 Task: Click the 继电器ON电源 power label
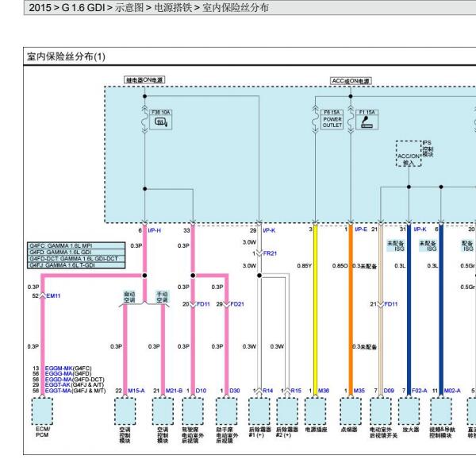point(144,80)
